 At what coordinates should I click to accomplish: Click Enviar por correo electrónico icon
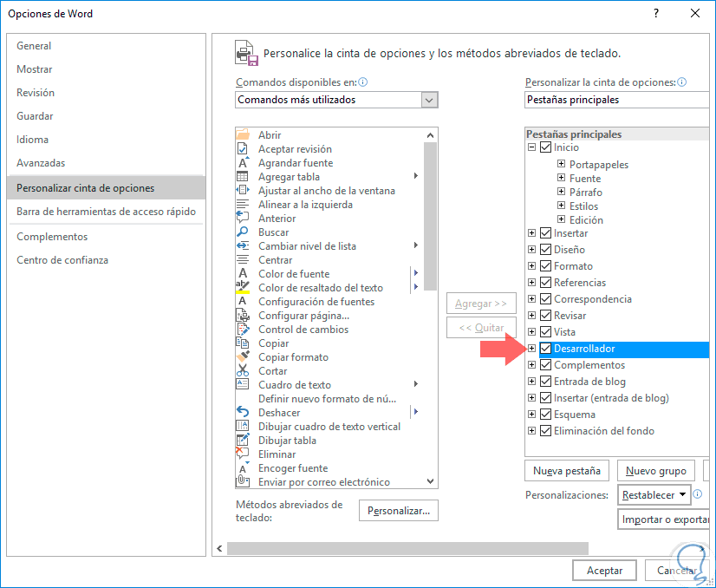click(243, 481)
